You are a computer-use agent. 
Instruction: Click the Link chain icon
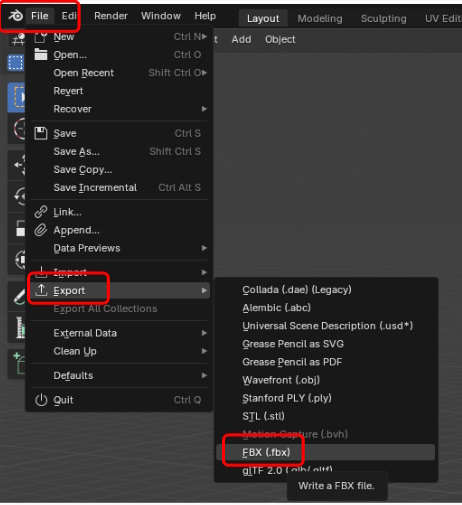click(41, 212)
